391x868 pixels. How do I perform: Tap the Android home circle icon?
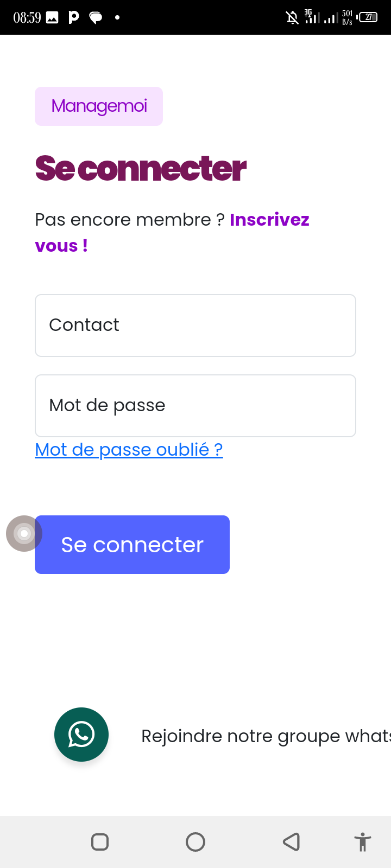(195, 842)
